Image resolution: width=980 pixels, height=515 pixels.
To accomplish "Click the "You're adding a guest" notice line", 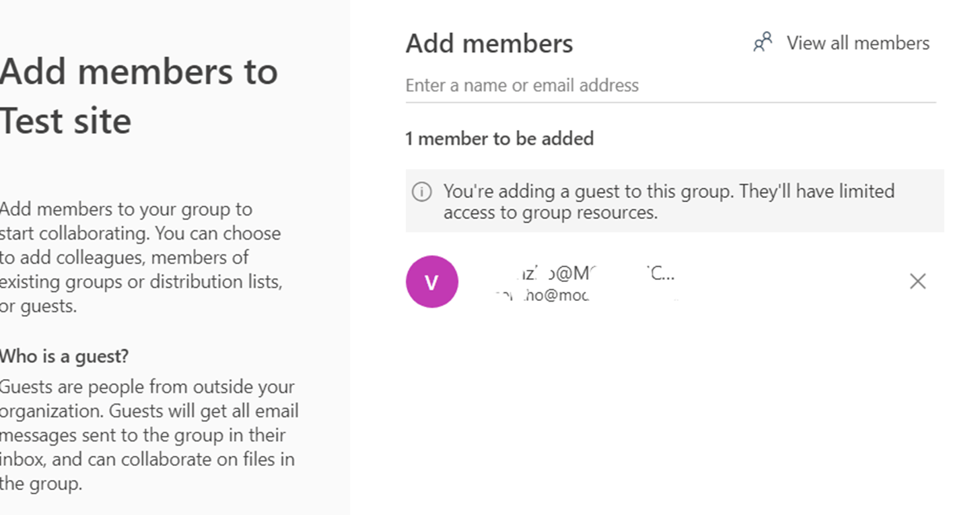I will click(668, 191).
